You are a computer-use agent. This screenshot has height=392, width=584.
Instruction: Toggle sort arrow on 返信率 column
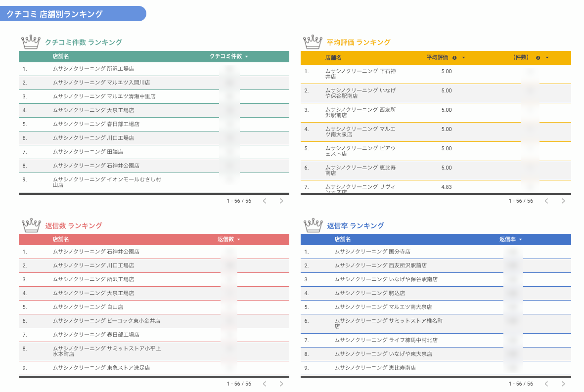[520, 239]
